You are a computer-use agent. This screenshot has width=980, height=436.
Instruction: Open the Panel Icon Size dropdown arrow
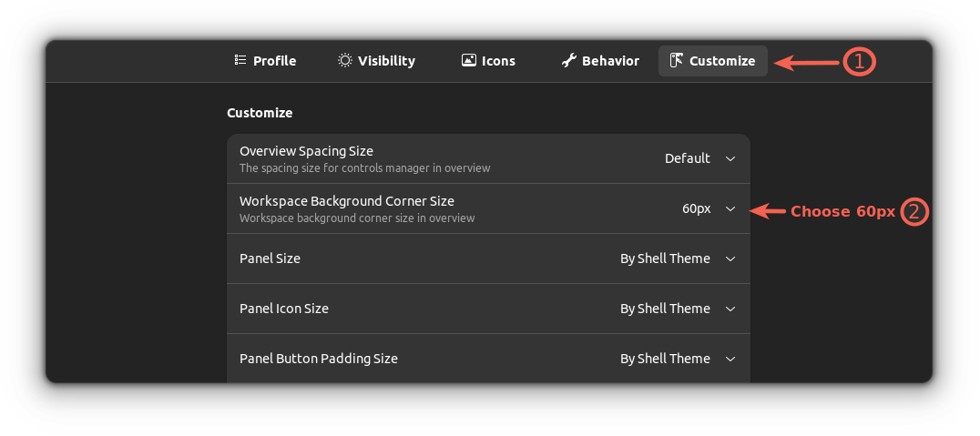pyautogui.click(x=730, y=309)
